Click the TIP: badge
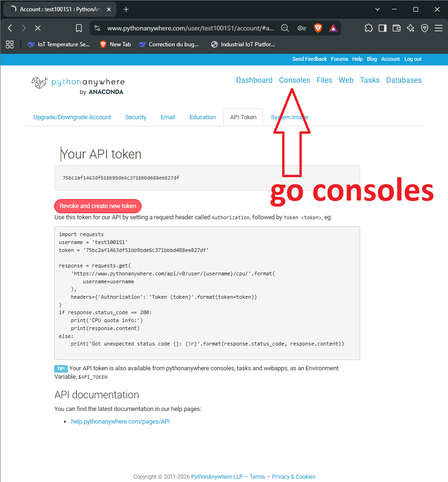Viewport: 448px width, 482px height. 61,368
